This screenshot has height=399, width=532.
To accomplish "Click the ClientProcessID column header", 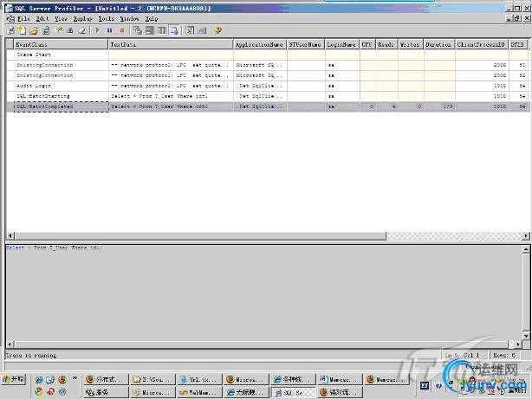I will tap(482, 44).
